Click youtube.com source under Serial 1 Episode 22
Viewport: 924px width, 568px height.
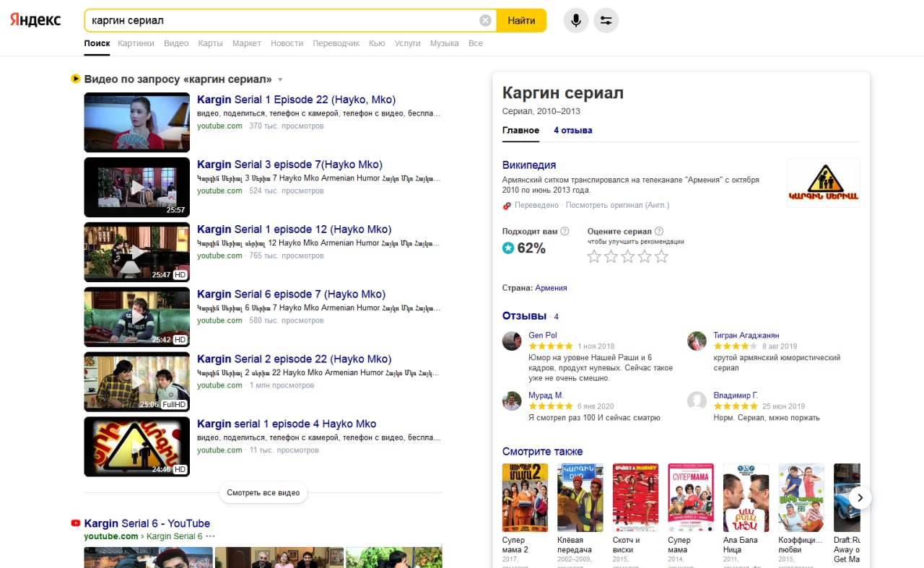coord(219,126)
